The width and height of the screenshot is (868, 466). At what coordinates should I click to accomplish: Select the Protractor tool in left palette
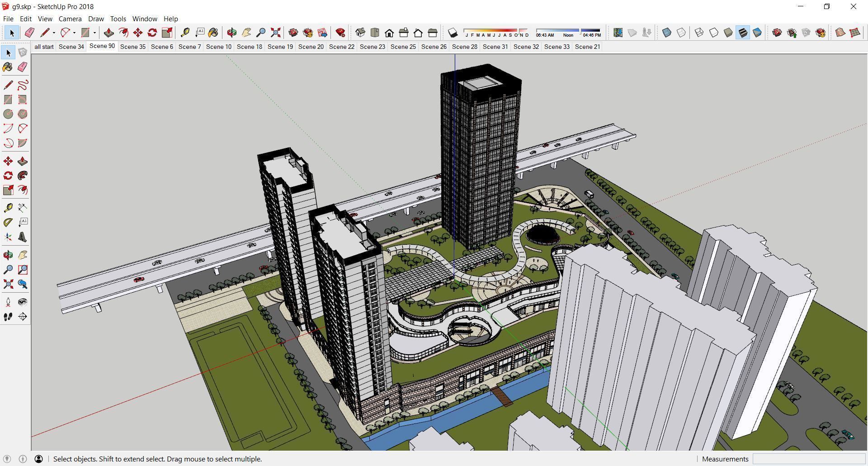pos(8,223)
